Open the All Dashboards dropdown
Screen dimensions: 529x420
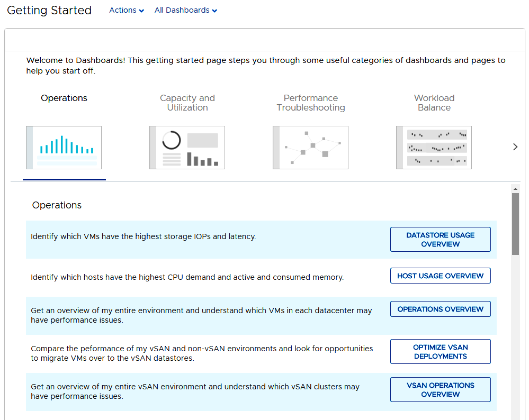click(185, 11)
